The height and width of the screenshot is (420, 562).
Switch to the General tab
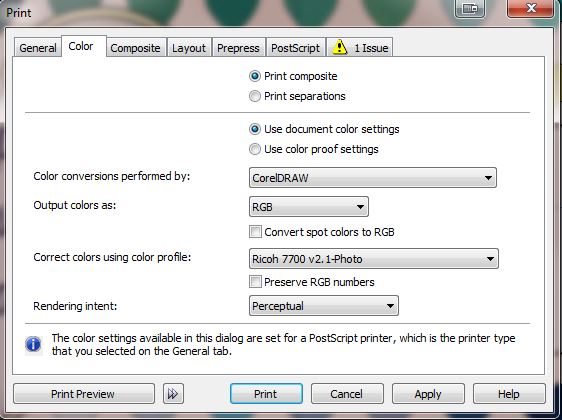coord(38,48)
